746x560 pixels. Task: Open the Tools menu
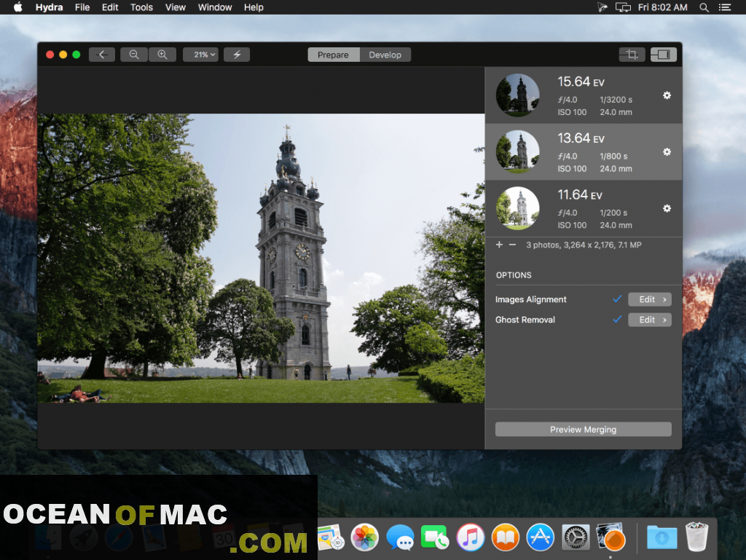[142, 7]
